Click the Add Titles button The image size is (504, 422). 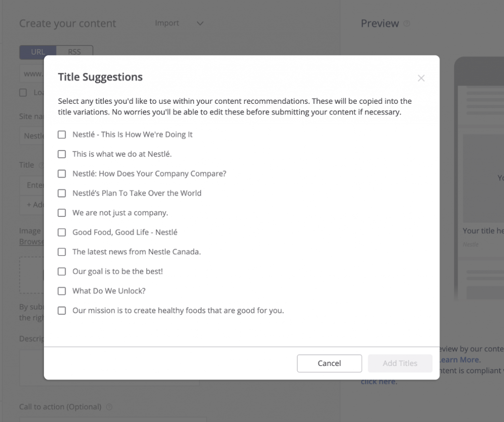[400, 363]
